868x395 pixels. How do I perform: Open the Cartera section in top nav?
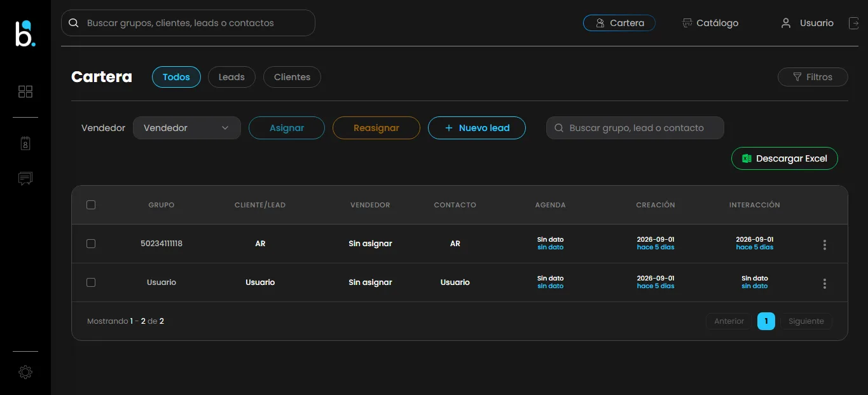619,23
